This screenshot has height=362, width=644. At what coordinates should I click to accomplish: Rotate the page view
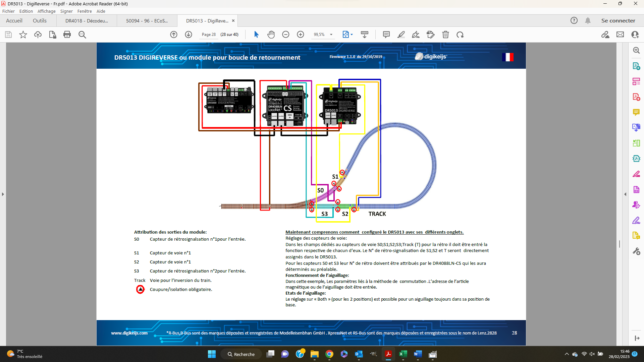click(460, 35)
